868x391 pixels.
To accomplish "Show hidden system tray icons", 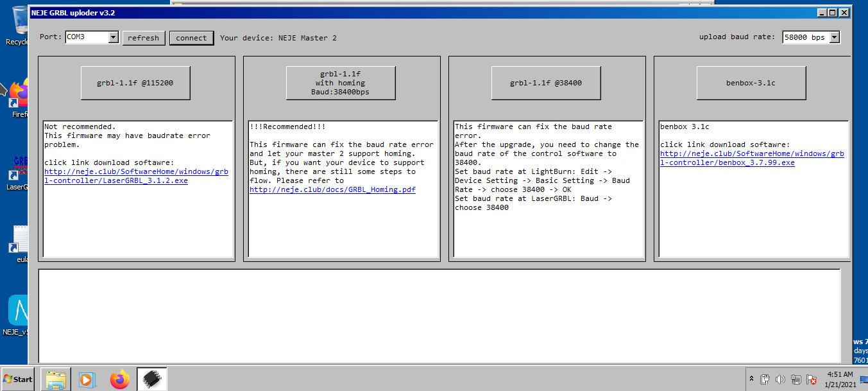I will point(751,379).
